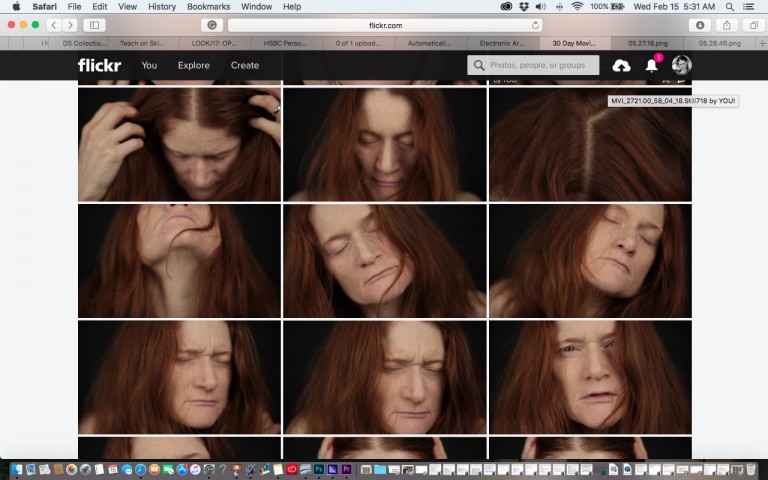Reload the flickr.com page
The height and width of the screenshot is (480, 768).
coord(535,25)
